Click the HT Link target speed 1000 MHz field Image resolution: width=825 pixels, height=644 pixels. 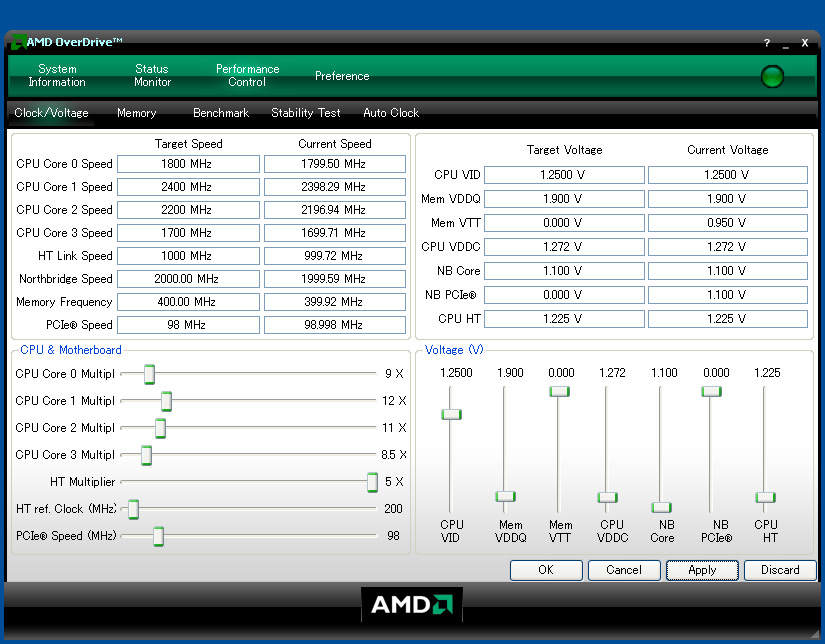click(x=188, y=256)
